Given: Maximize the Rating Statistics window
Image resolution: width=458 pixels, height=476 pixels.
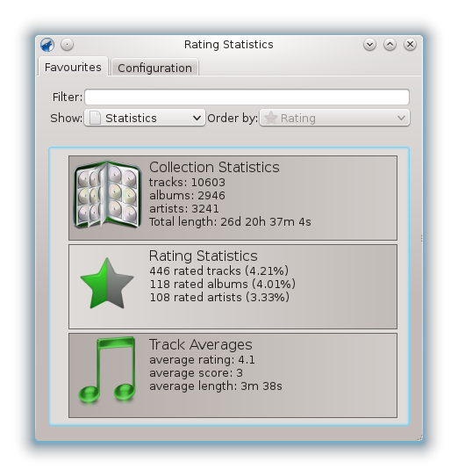Looking at the screenshot, I should pyautogui.click(x=390, y=45).
